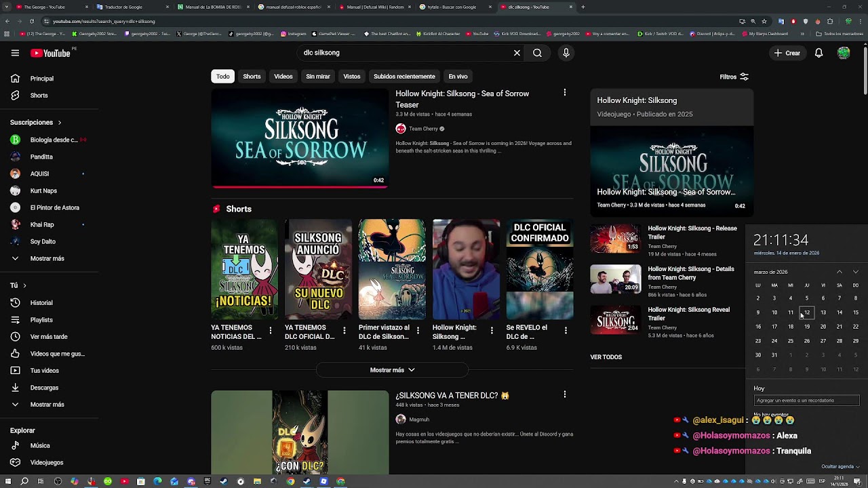Open Google Chrome from the taskbar
The image size is (868, 488).
[x=290, y=481]
